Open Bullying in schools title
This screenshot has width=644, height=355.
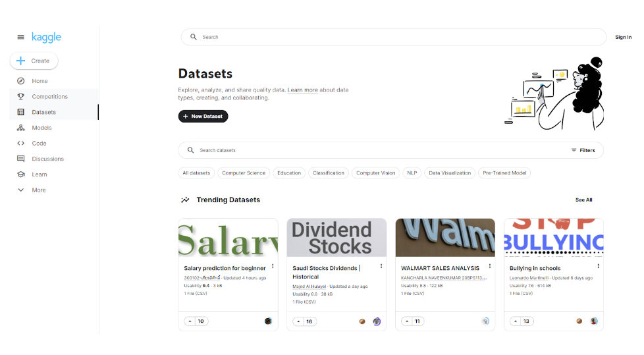coord(535,268)
